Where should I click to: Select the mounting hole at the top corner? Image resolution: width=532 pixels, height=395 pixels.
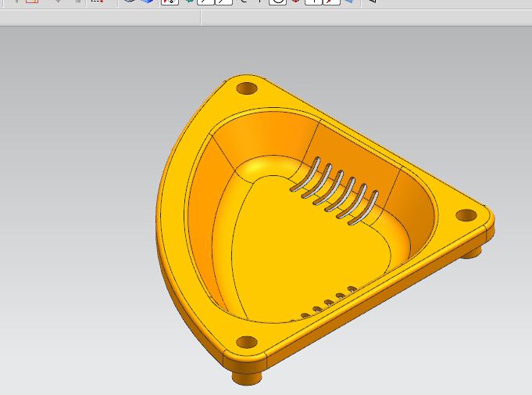pyautogui.click(x=247, y=88)
